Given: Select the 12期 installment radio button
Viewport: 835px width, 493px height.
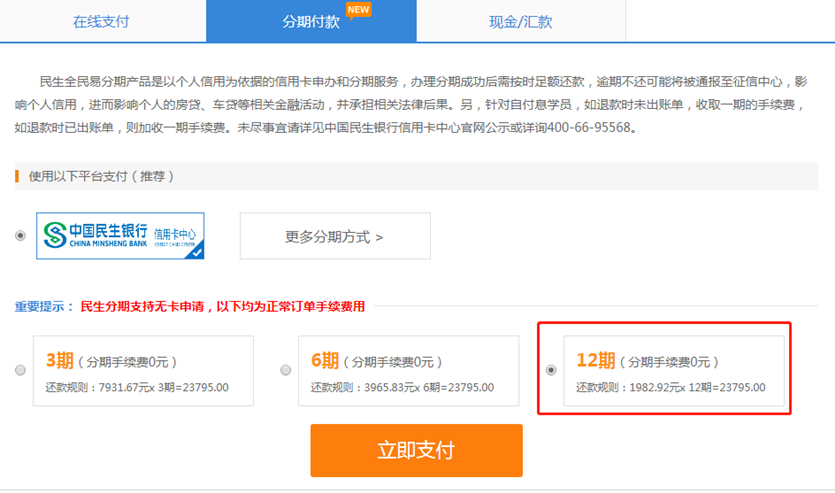Looking at the screenshot, I should [551, 370].
